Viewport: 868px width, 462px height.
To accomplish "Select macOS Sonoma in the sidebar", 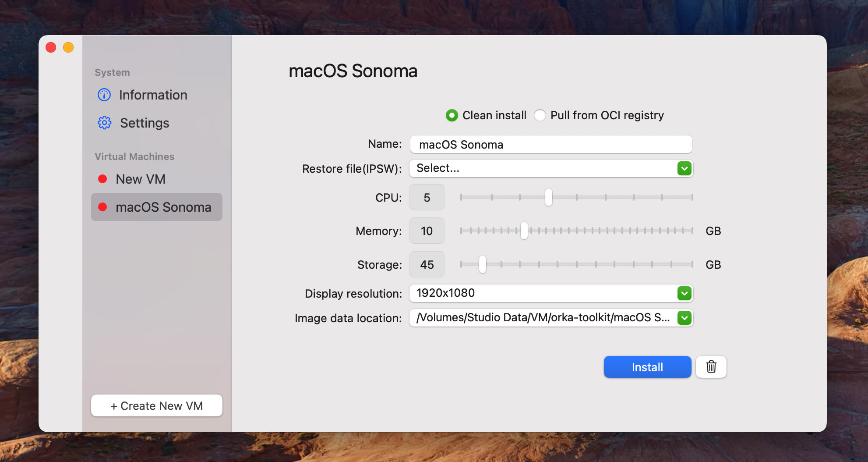I will click(x=163, y=206).
